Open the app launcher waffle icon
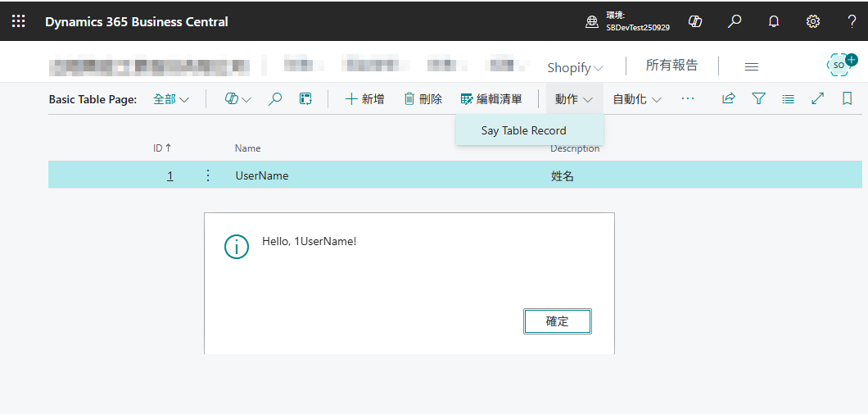The height and width of the screenshot is (414, 868). click(x=18, y=21)
